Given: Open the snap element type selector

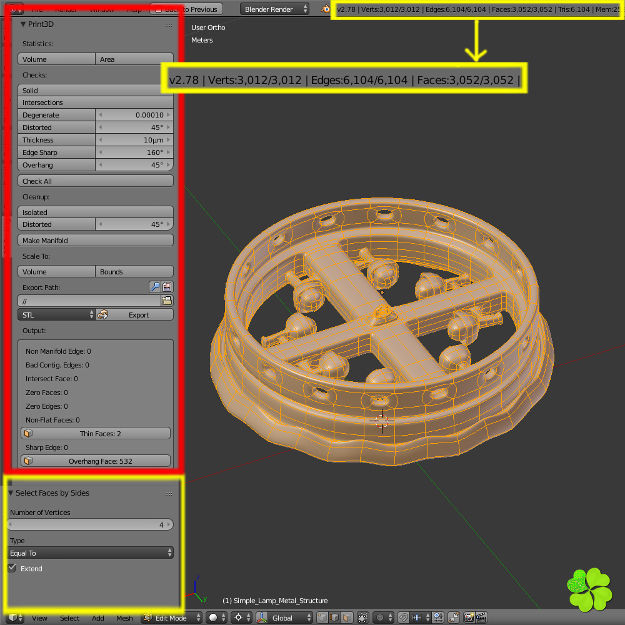Looking at the screenshot, I should pos(421,617).
